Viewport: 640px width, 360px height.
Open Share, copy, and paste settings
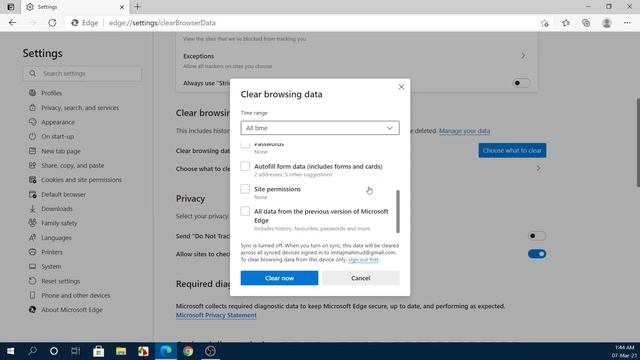coord(73,165)
